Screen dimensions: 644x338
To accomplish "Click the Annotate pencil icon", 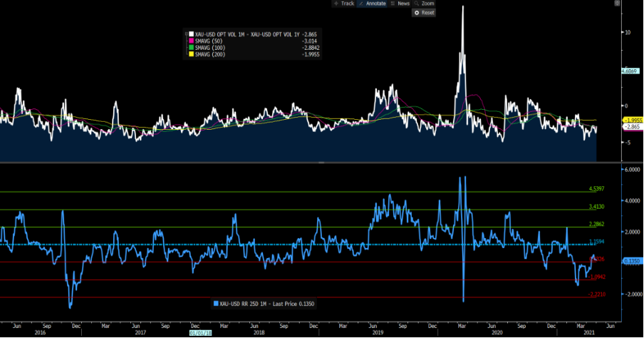I will pyautogui.click(x=361, y=4).
